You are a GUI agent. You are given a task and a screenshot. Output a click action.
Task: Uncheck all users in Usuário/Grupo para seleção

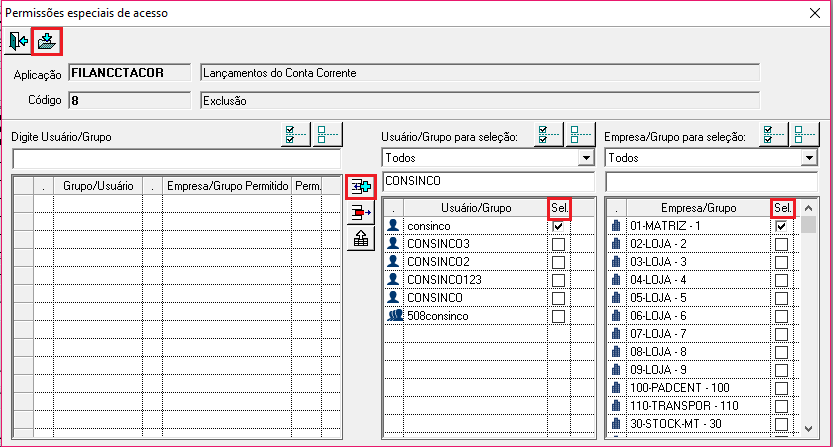[580, 134]
